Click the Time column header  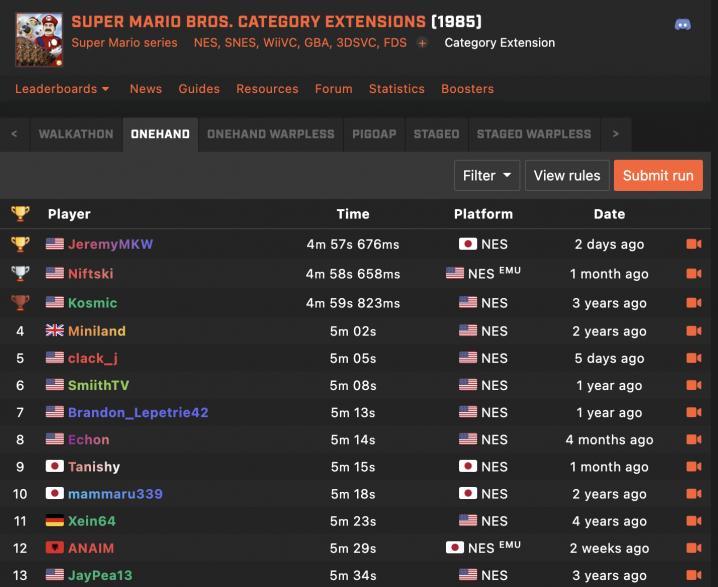coord(353,214)
